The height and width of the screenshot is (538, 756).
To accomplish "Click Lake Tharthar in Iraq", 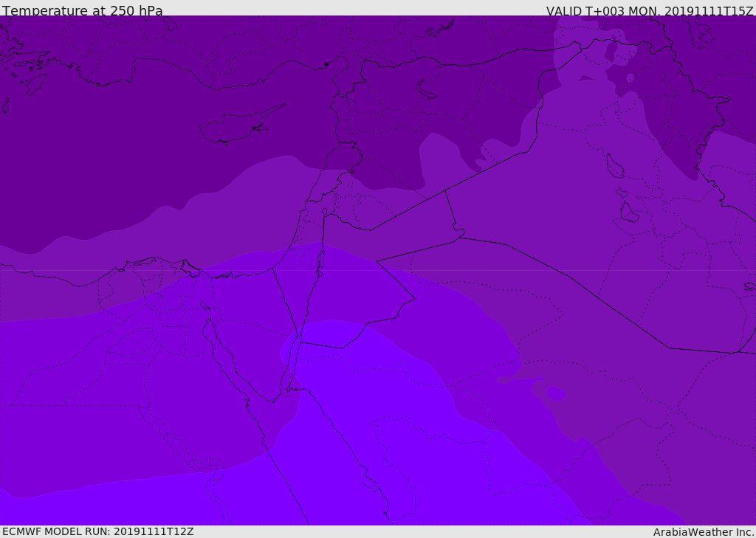I will point(614,165).
